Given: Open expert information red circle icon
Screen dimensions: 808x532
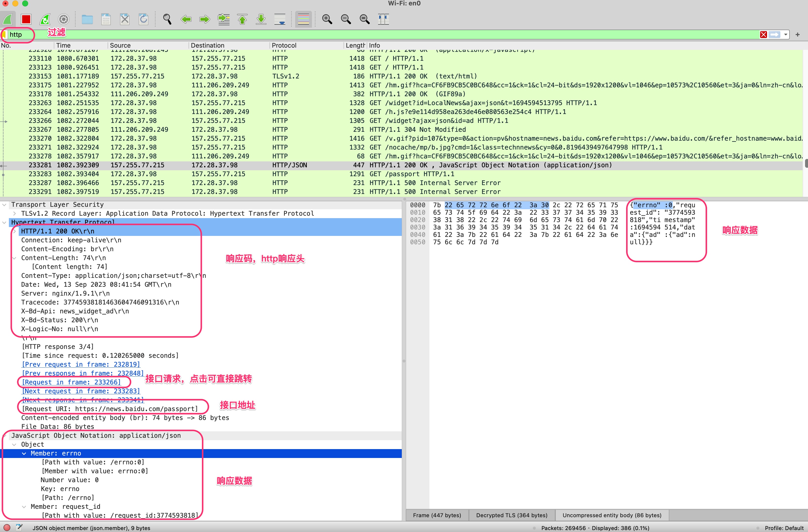Looking at the screenshot, I should click(x=7, y=527).
